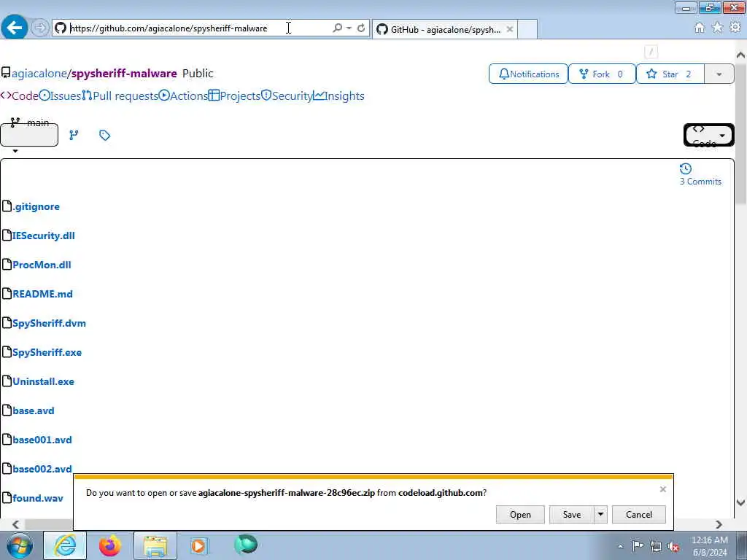The height and width of the screenshot is (560, 747).
Task: Click the vertical scrollbar down arrow
Action: [x=741, y=502]
